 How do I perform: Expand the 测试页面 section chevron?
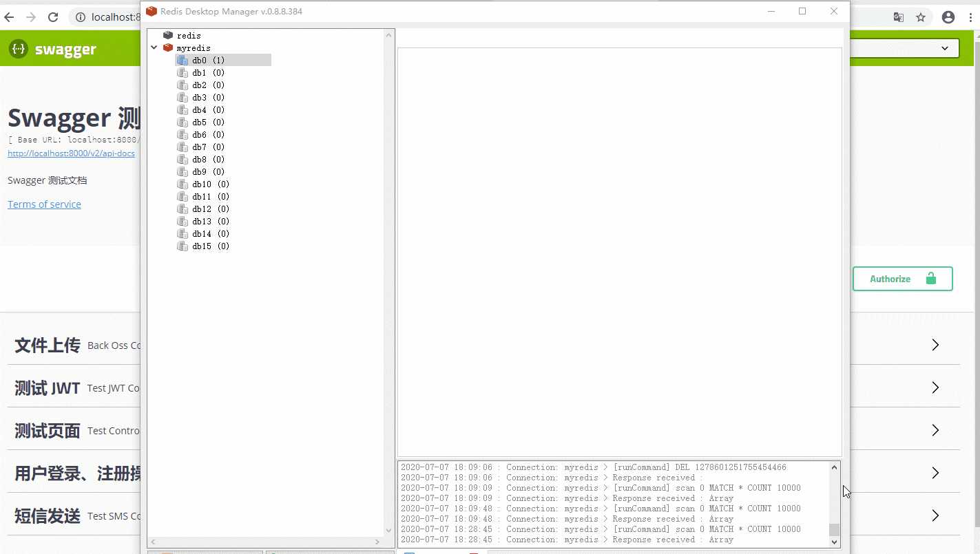[x=935, y=430]
